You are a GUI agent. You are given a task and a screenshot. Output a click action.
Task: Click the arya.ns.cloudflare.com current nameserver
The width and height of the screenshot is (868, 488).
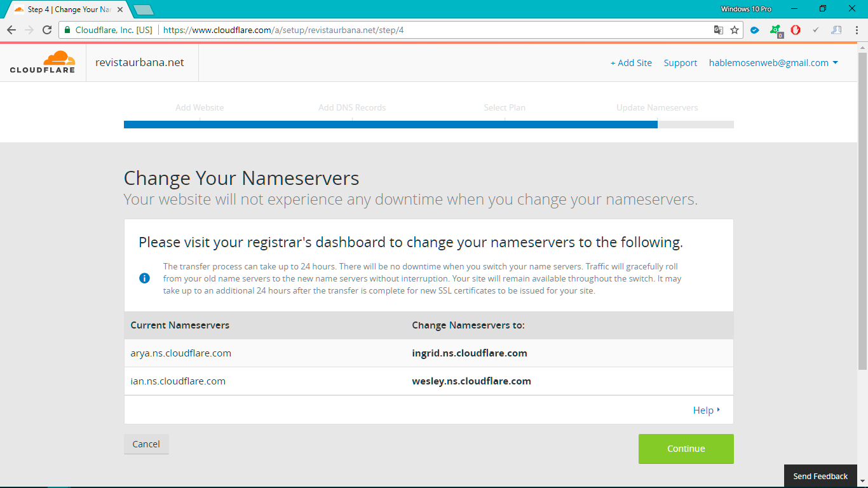tap(181, 353)
